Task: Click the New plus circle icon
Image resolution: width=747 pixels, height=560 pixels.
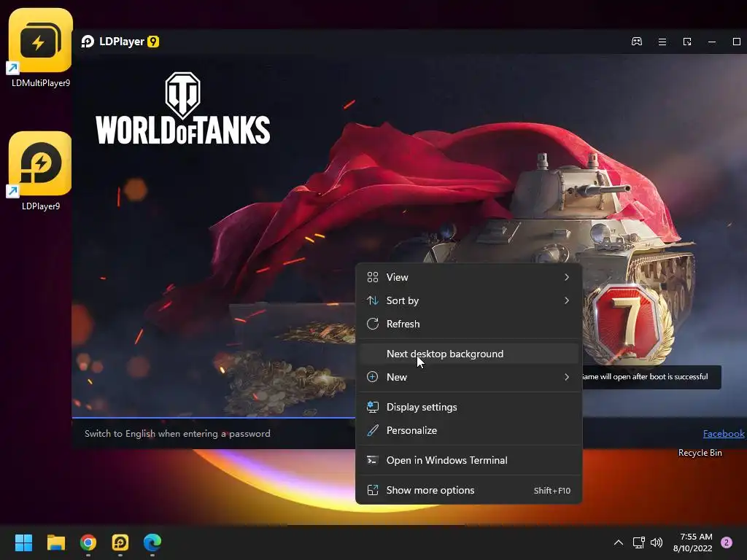Action: [373, 377]
